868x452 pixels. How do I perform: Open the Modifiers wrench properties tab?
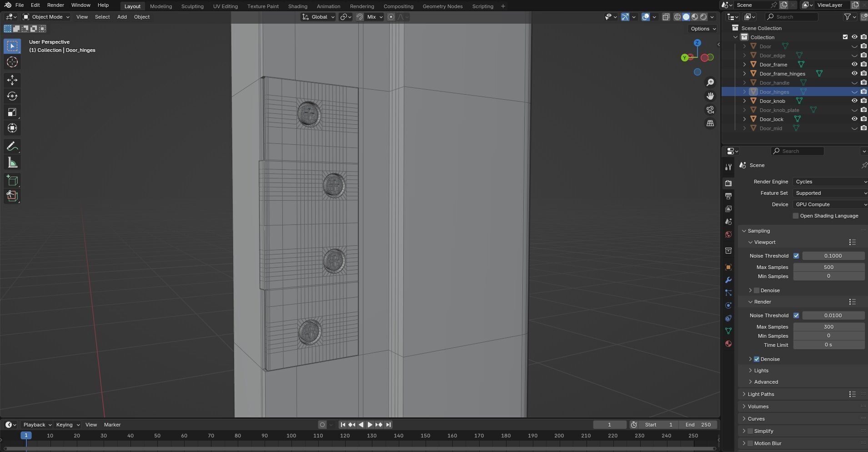click(x=728, y=280)
